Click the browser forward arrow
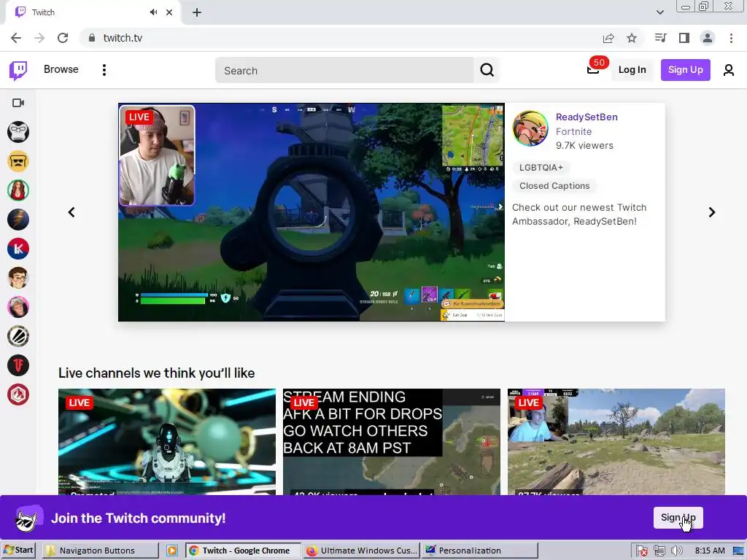The height and width of the screenshot is (560, 747). 39,38
